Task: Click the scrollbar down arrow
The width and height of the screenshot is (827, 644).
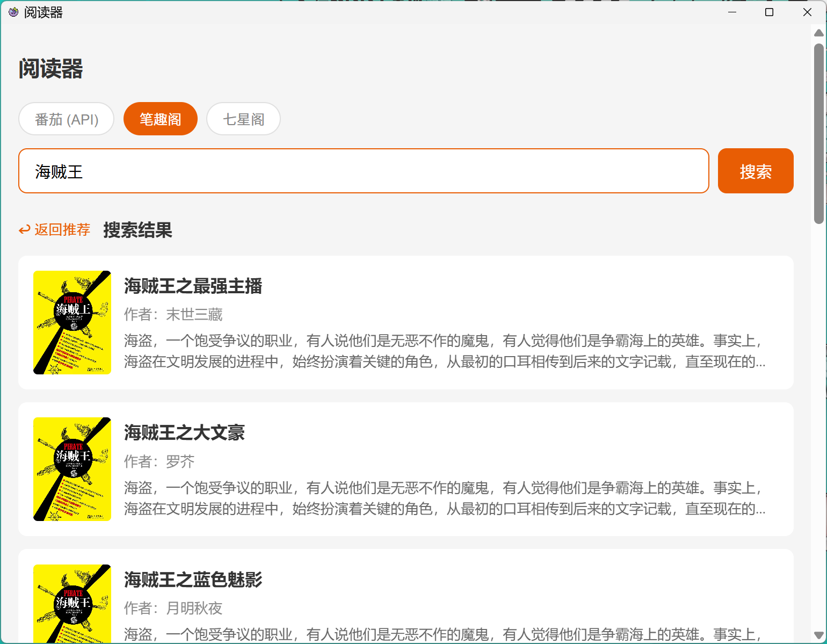Action: (819, 635)
